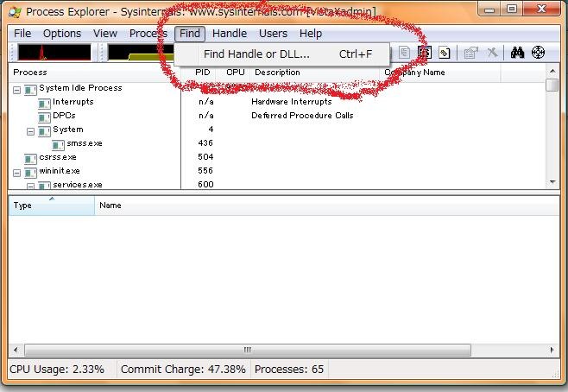Click the Interrupts row icon

pyautogui.click(x=44, y=104)
